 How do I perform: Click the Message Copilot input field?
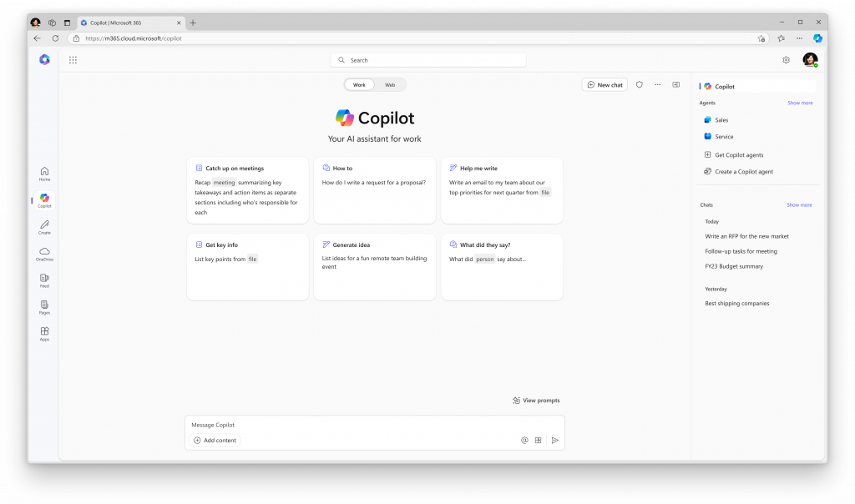pyautogui.click(x=375, y=425)
